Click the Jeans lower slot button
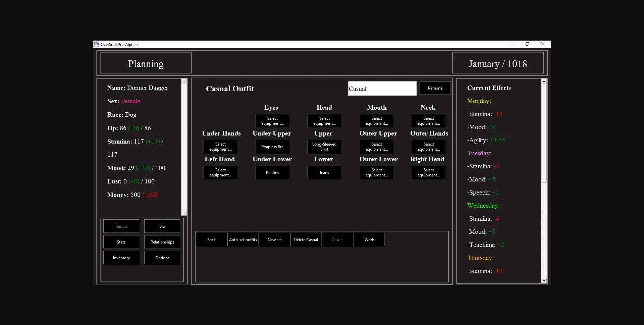 [324, 172]
